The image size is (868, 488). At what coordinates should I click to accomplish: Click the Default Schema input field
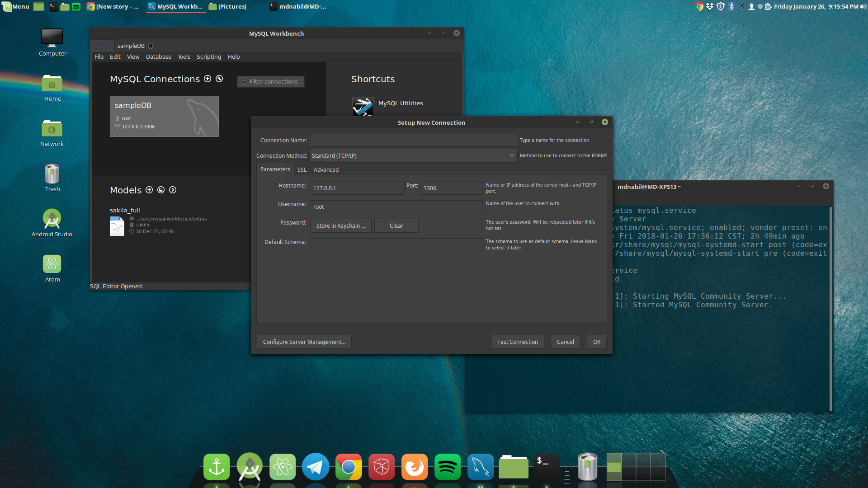pos(396,244)
